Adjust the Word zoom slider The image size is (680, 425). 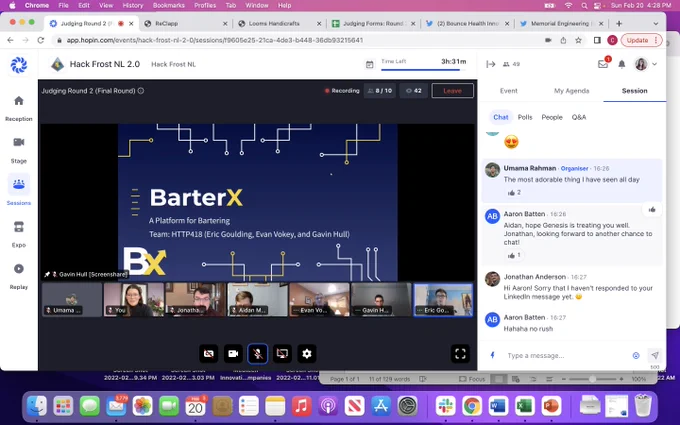592,379
